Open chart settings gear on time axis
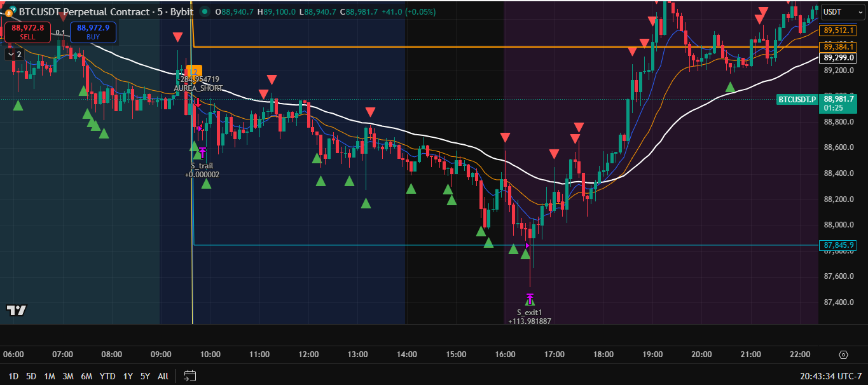The image size is (868, 385). point(843,355)
